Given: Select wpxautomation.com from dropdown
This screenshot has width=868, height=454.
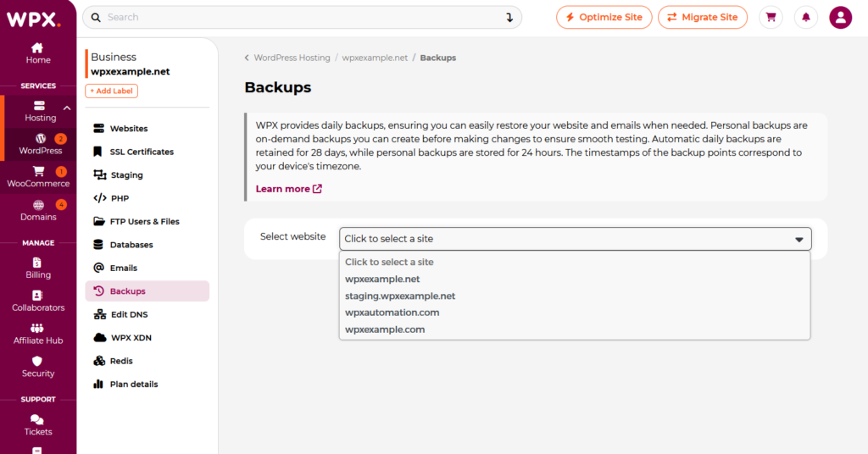Looking at the screenshot, I should pos(575,313).
